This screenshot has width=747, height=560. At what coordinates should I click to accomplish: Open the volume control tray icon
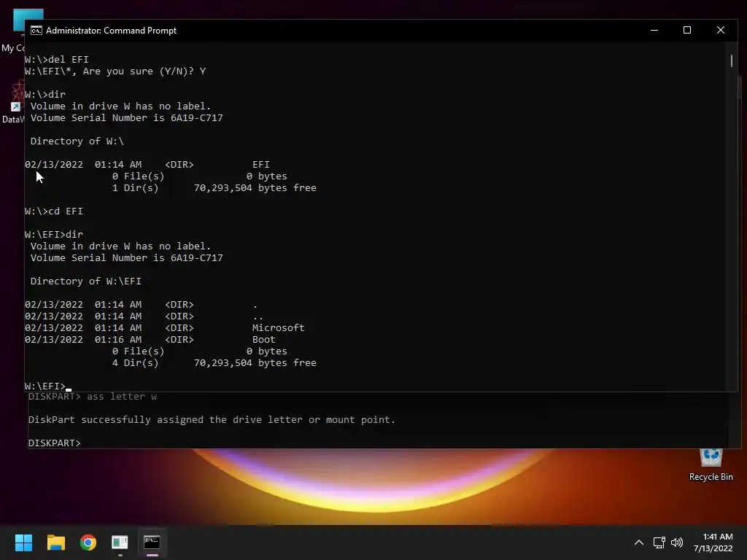click(677, 542)
